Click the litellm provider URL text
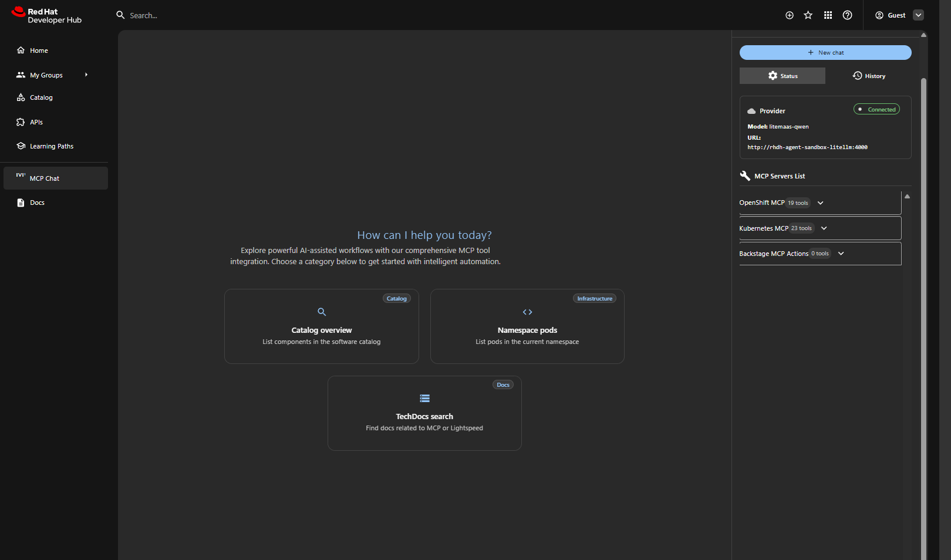The image size is (951, 560). coord(807,147)
